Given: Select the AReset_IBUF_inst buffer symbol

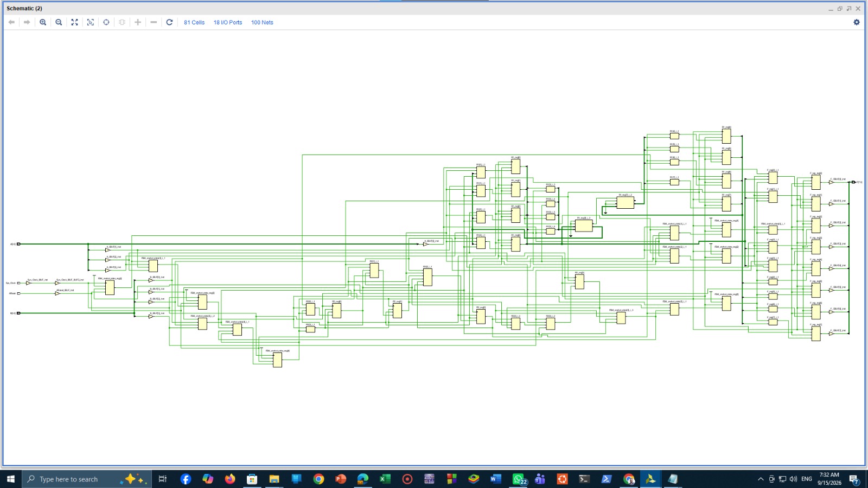Looking at the screenshot, I should click(58, 293).
